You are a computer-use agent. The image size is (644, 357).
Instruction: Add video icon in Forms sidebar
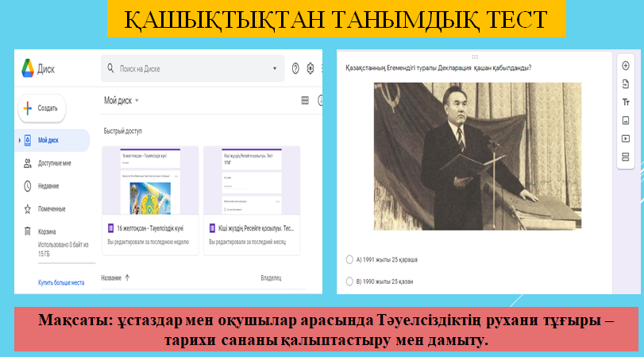click(x=626, y=138)
